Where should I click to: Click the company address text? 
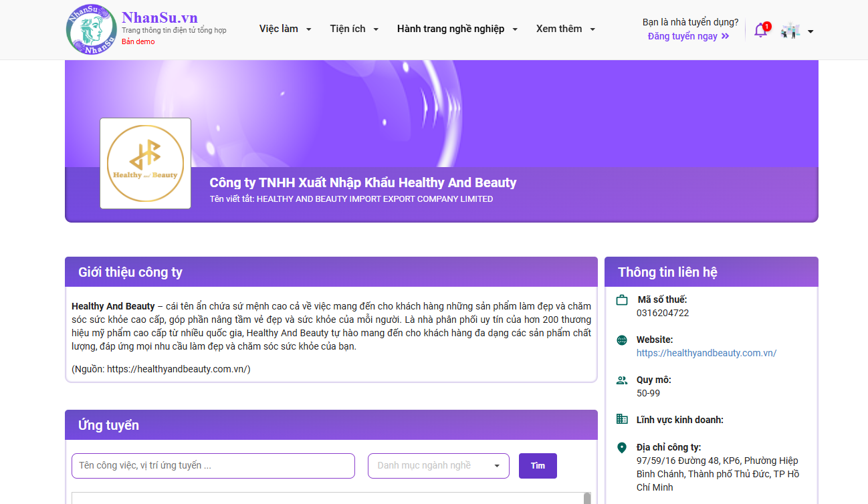click(718, 474)
